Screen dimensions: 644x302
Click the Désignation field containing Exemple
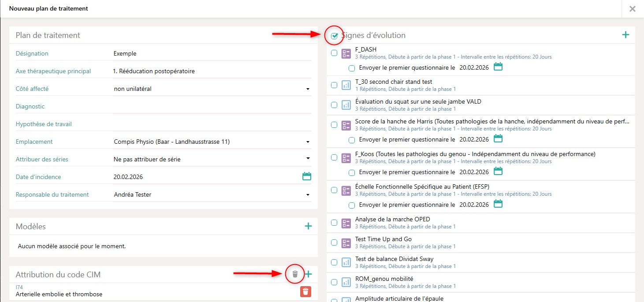212,54
